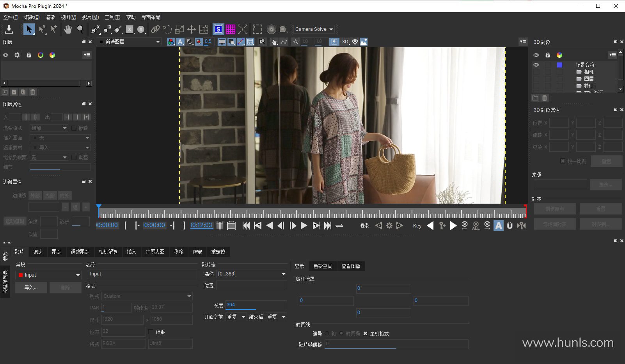Select the Zoom magnifier tool
Image resolution: width=625 pixels, height=364 pixels.
pyautogui.click(x=80, y=29)
